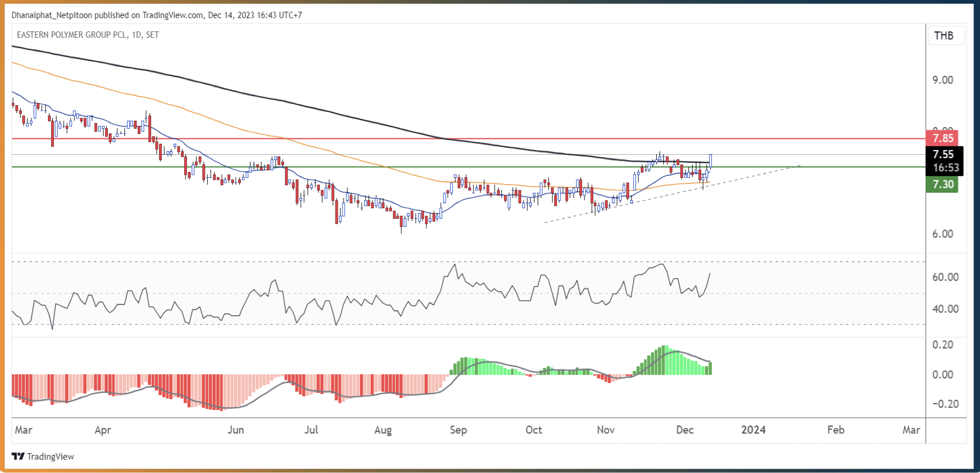Viewport: 980px width, 473px height.
Task: Select the 40.00 RSI axis value
Action: pyautogui.click(x=945, y=309)
